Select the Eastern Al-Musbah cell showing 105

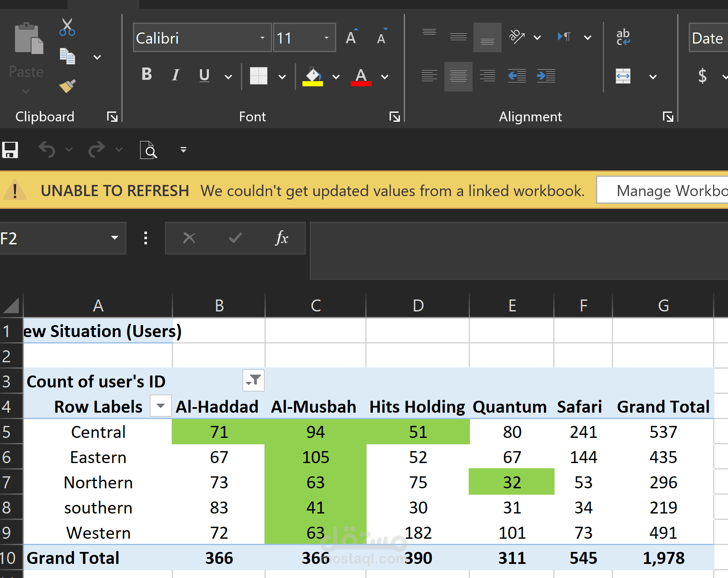316,457
